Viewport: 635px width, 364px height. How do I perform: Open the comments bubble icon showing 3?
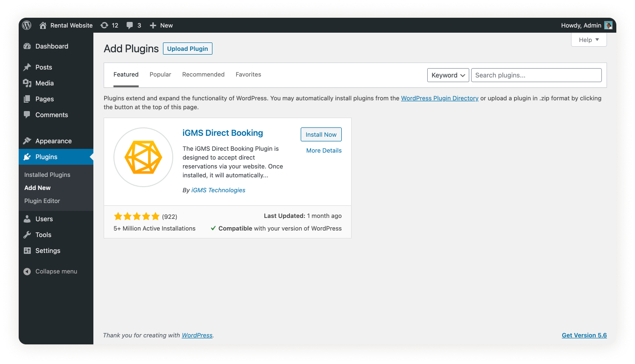click(x=130, y=25)
